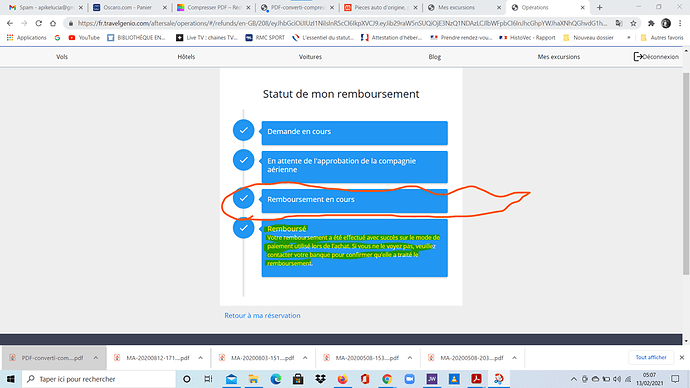The width and height of the screenshot is (690, 388).
Task: Open the HistoVec - Rapport bookmark
Action: 527,38
